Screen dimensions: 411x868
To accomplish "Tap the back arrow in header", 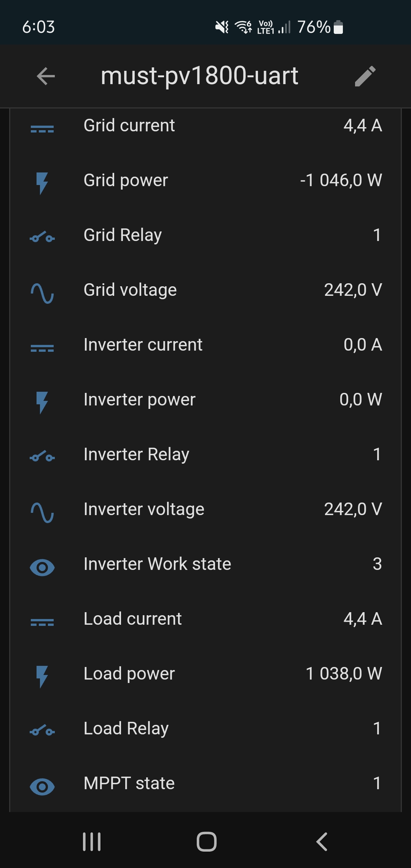I will coord(46,76).
